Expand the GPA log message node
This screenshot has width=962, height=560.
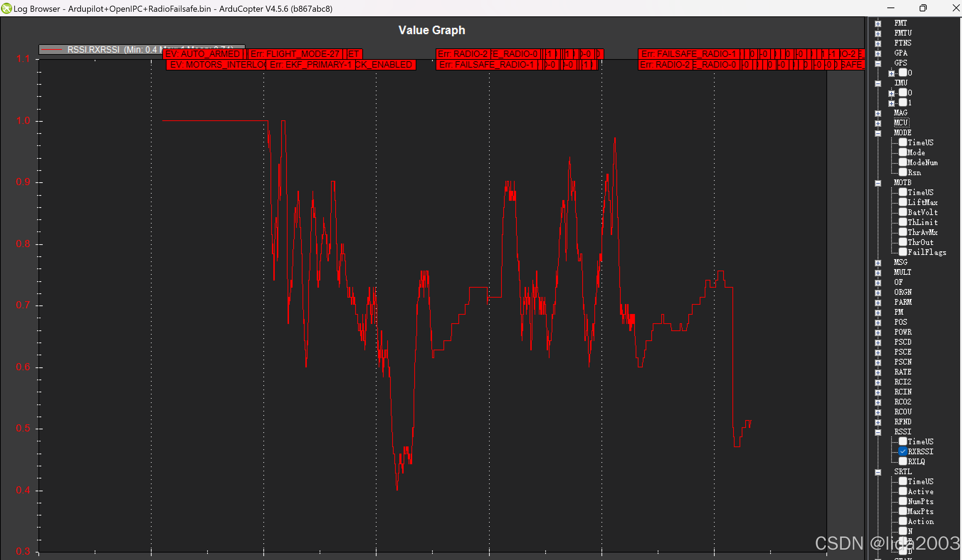(878, 53)
